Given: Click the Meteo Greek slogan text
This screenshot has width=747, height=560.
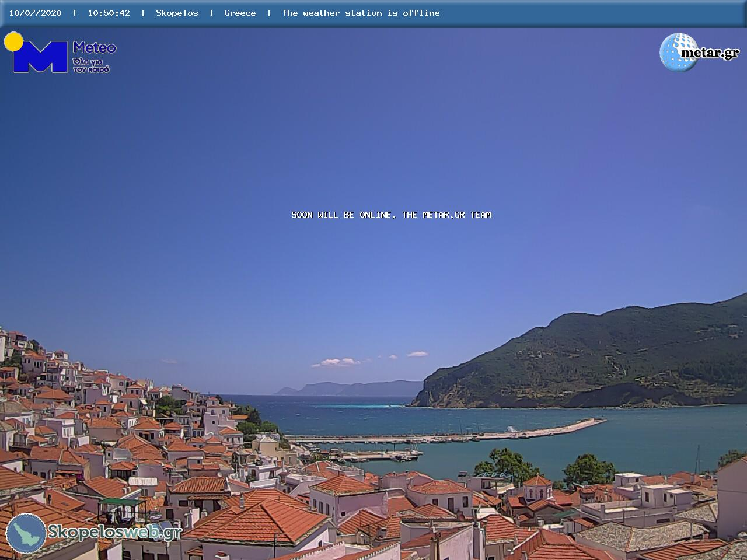Looking at the screenshot, I should [x=91, y=65].
